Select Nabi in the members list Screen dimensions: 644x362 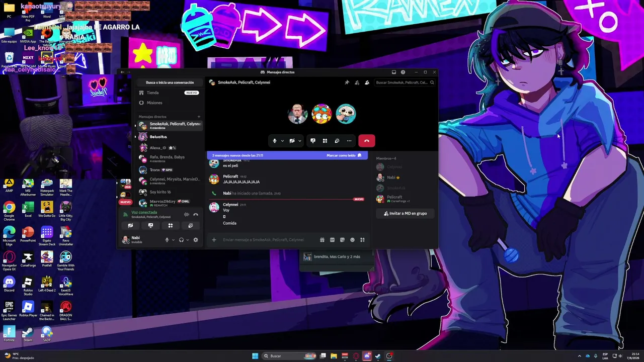[x=405, y=177]
